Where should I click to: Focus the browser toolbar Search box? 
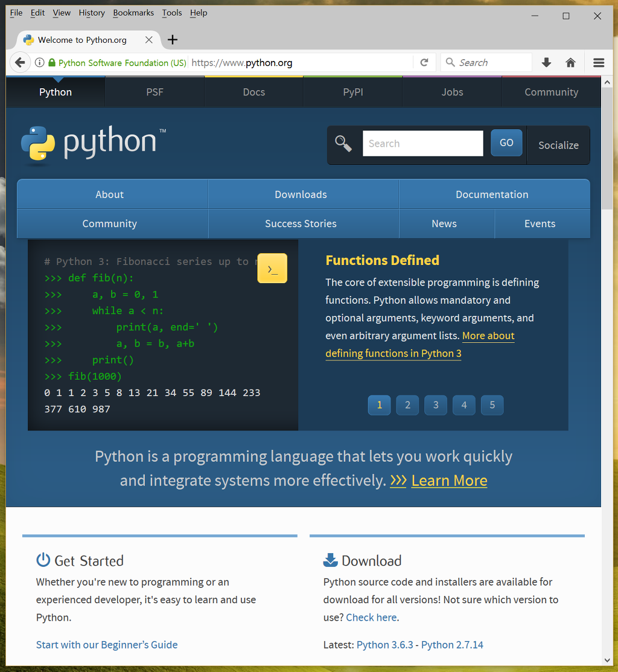487,63
